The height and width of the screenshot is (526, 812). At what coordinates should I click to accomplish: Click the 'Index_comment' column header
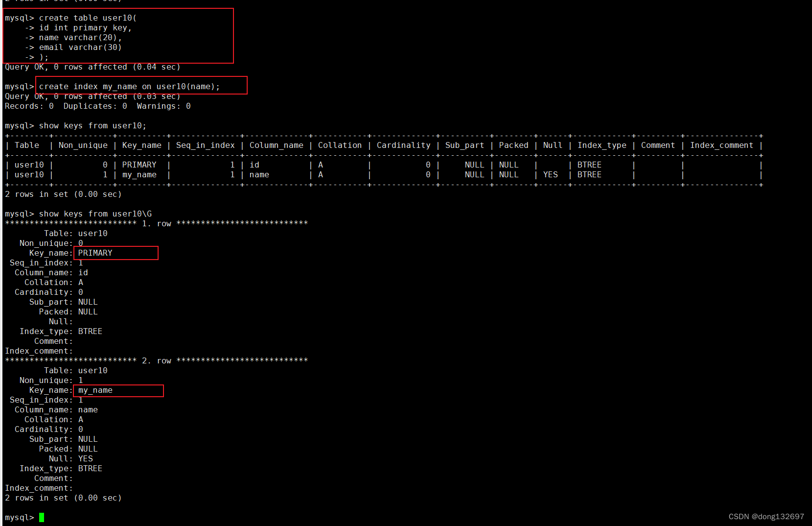722,145
